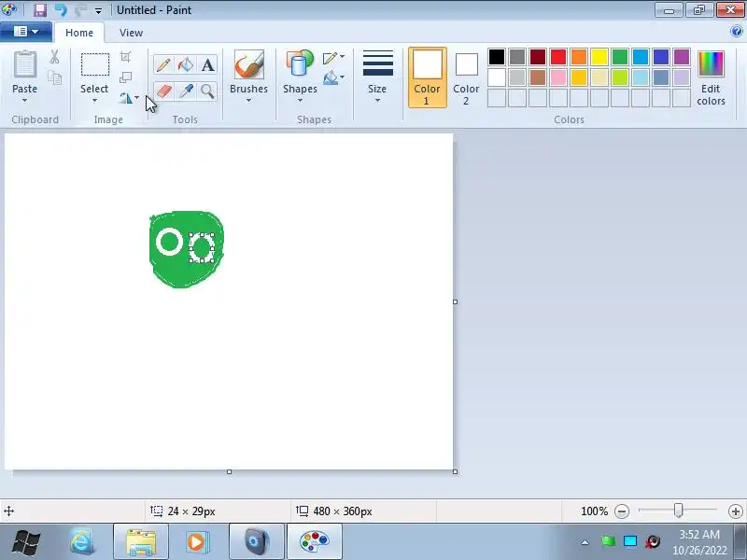
Task: Click the bottom-right canvas resize handle
Action: 456,472
